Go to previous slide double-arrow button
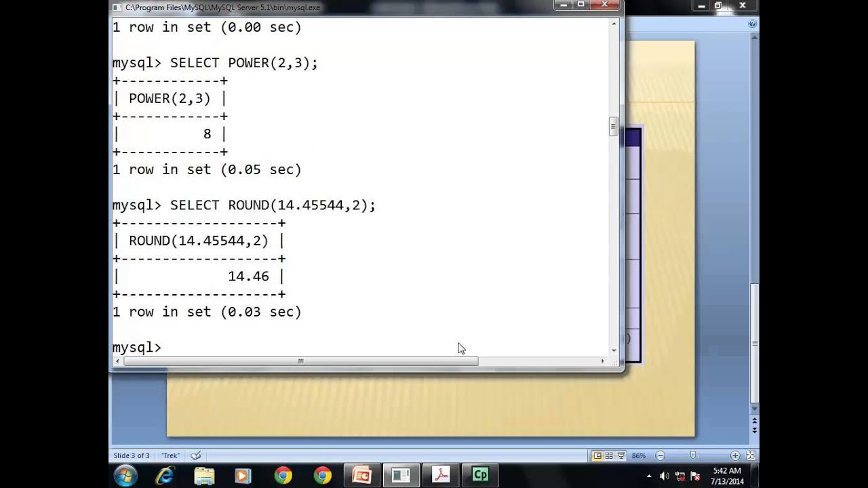 tap(755, 421)
